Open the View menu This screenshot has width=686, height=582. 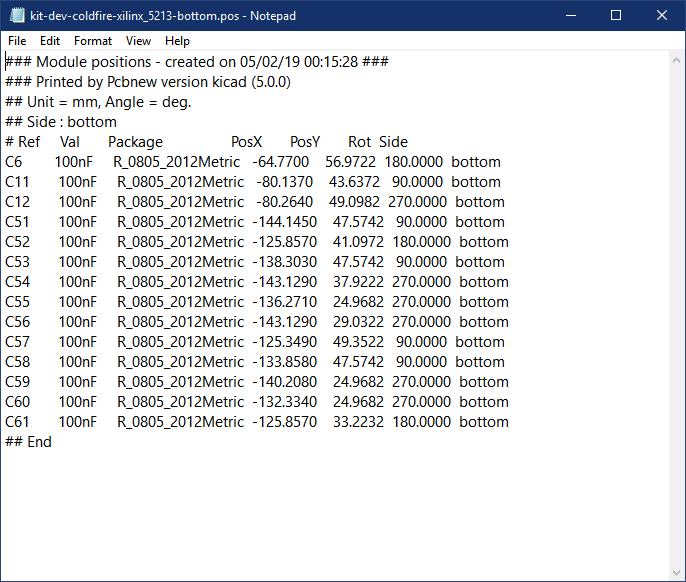pyautogui.click(x=138, y=41)
